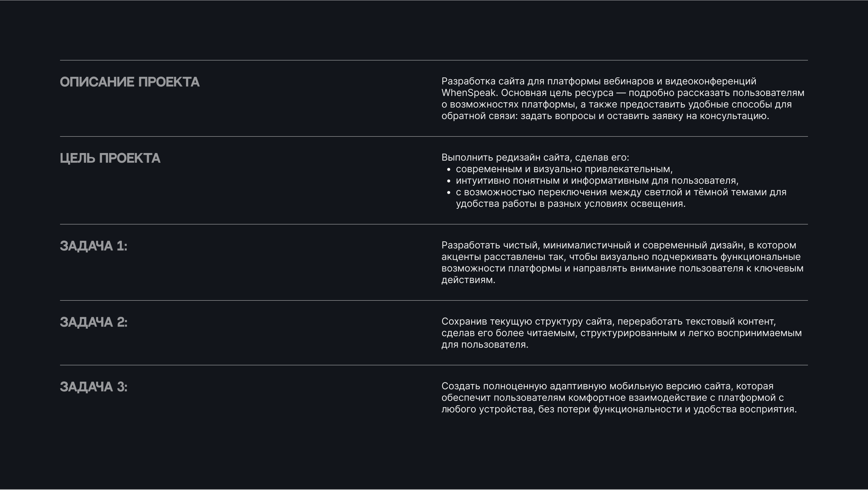Select the "ЦЕЛЬ ПРОЕКТА" heading

point(110,158)
